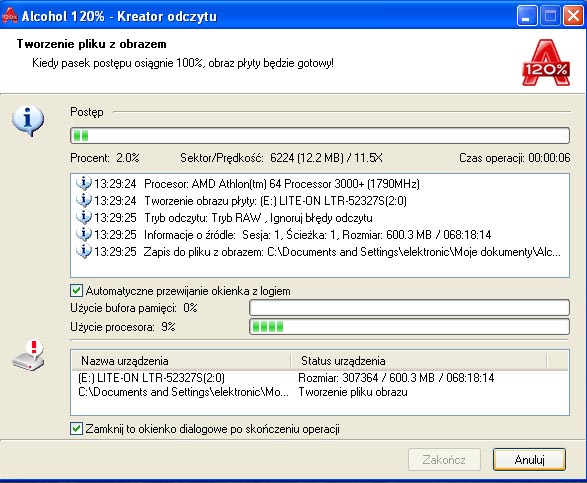
Task: Minimize the Kreator odczytu window
Action: coord(527,16)
